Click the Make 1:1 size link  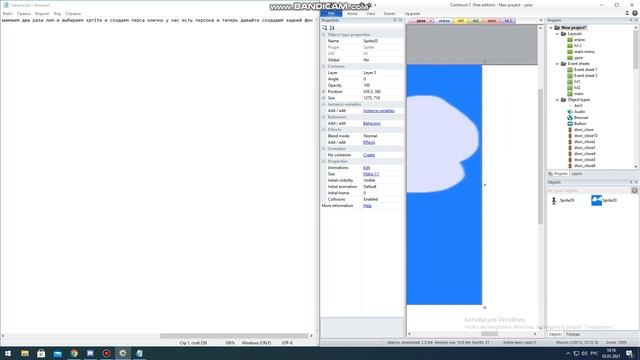(x=371, y=174)
